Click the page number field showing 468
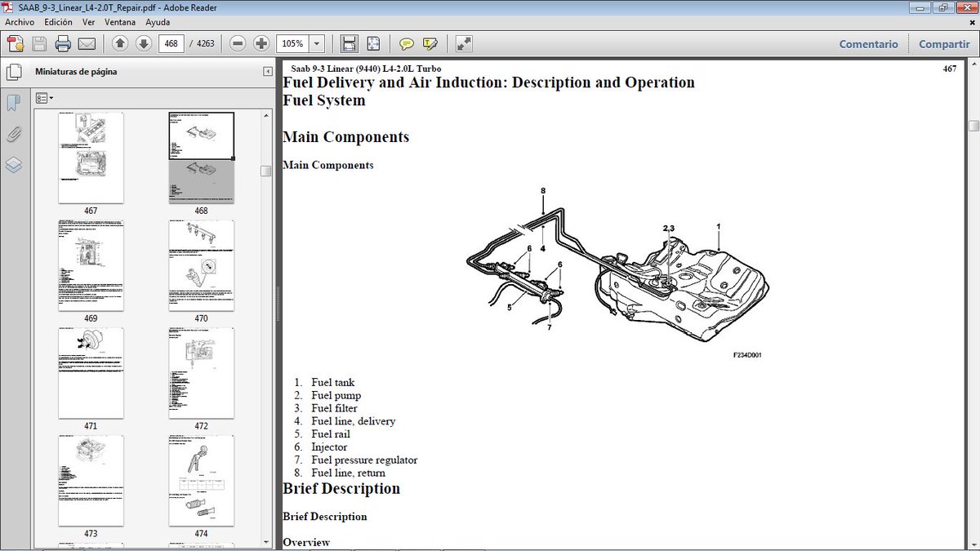980x551 pixels. (171, 43)
